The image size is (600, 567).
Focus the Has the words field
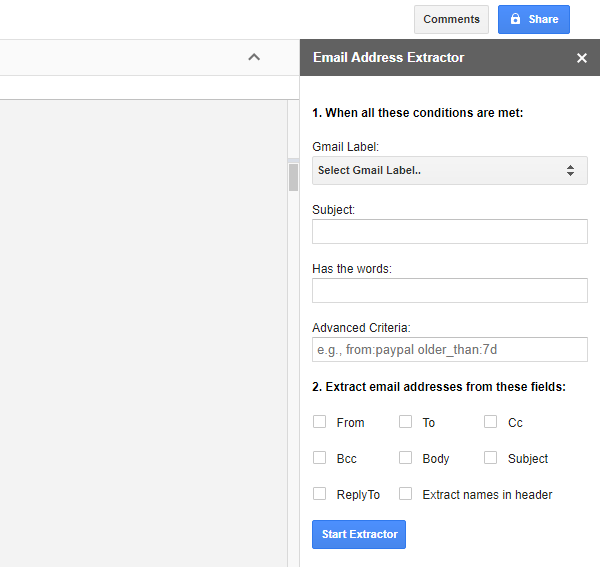(449, 291)
